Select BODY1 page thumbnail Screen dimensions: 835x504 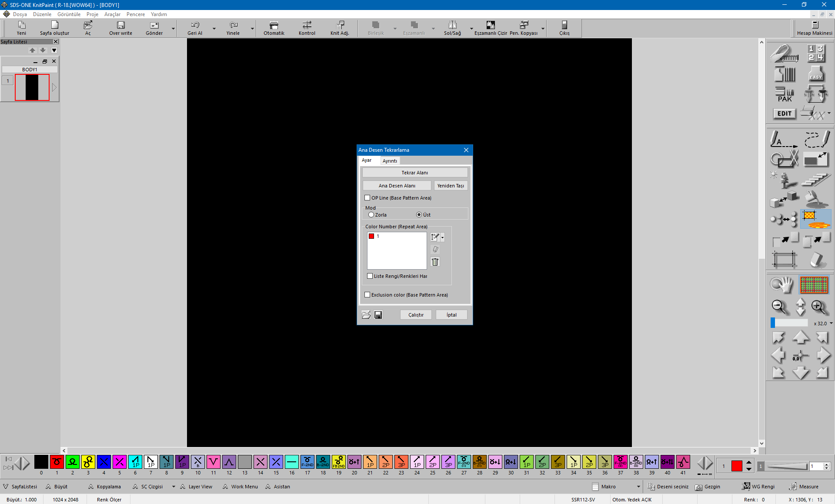32,87
